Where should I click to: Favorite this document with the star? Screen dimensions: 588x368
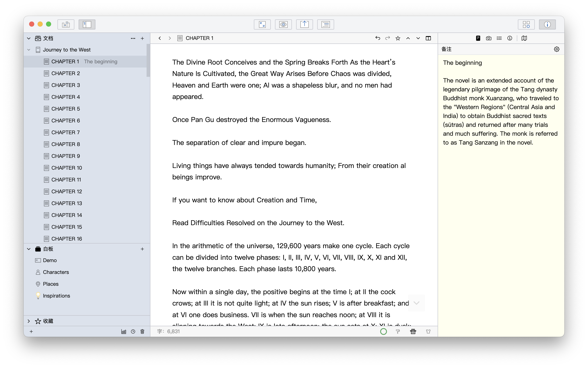(398, 38)
